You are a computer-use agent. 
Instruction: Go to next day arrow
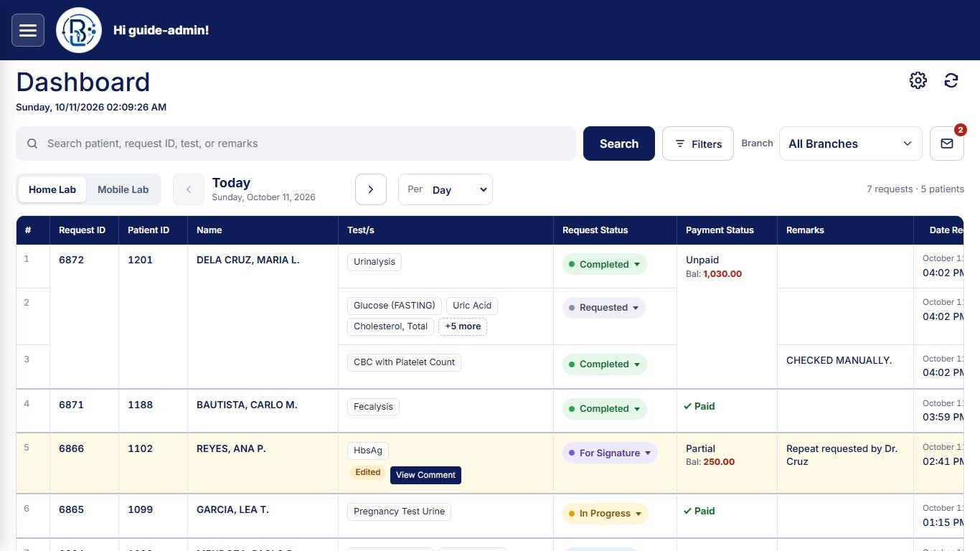pyautogui.click(x=371, y=189)
